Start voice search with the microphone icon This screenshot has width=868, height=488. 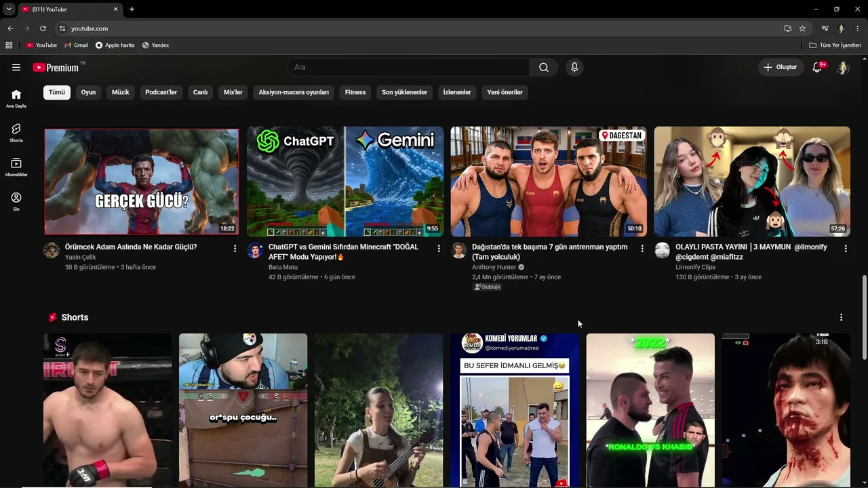574,67
